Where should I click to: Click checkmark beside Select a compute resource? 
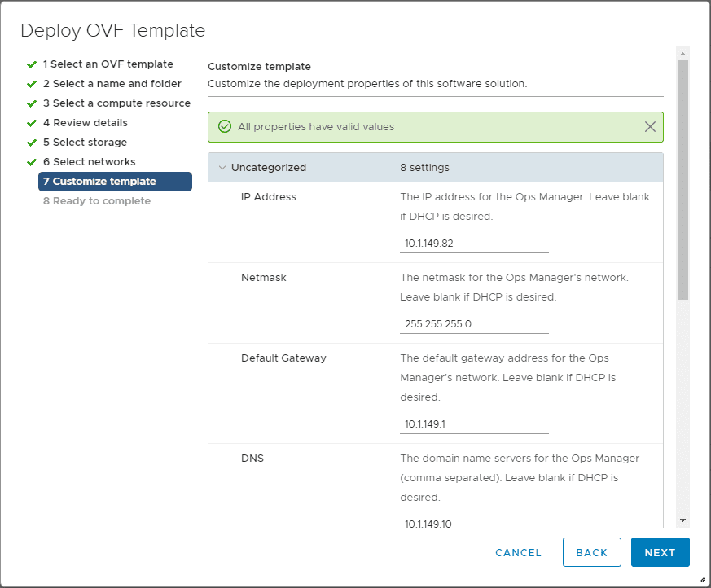(x=32, y=103)
